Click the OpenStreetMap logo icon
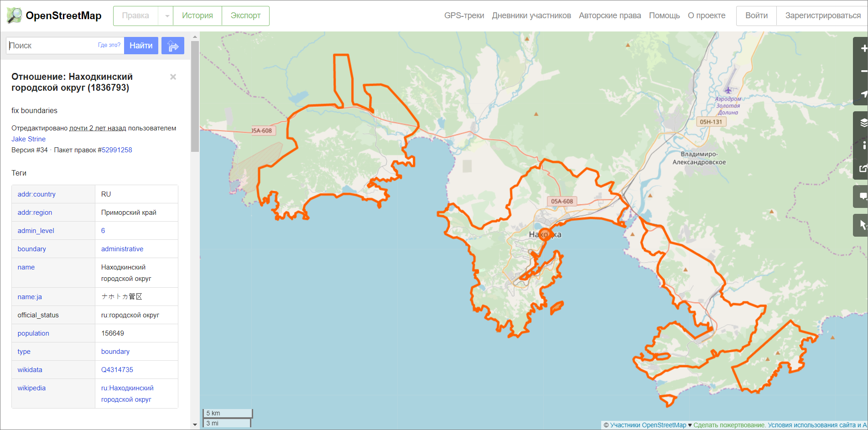Viewport: 868px width, 430px height. [x=14, y=16]
